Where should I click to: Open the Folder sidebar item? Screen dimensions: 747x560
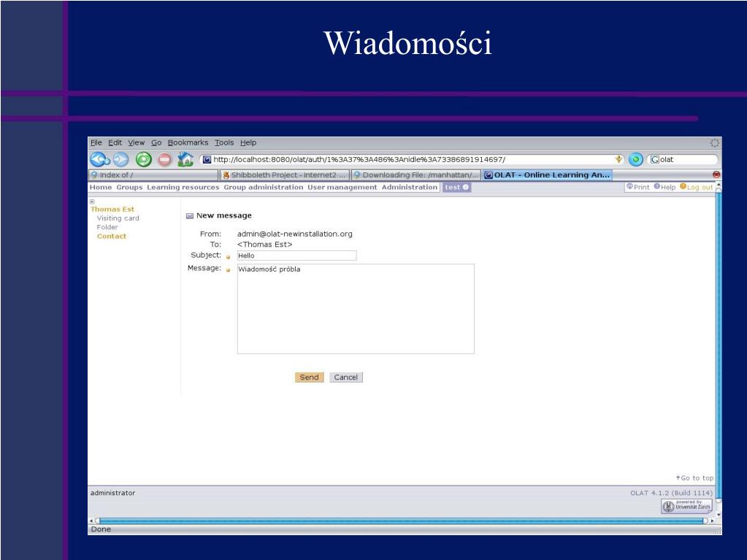[x=107, y=227]
